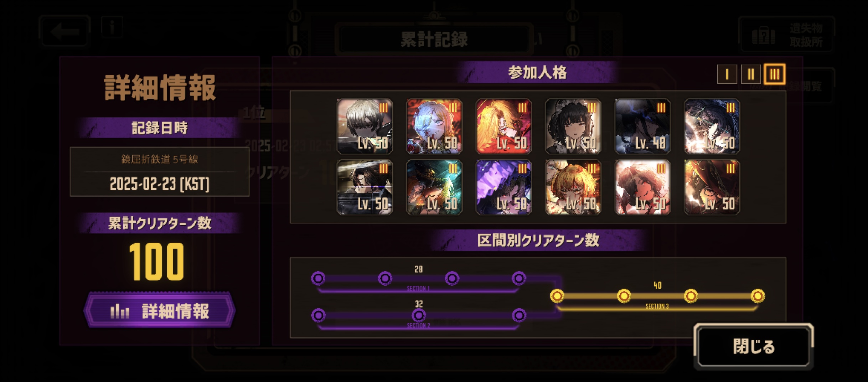Select the red-background blonde character portrait

[x=503, y=126]
